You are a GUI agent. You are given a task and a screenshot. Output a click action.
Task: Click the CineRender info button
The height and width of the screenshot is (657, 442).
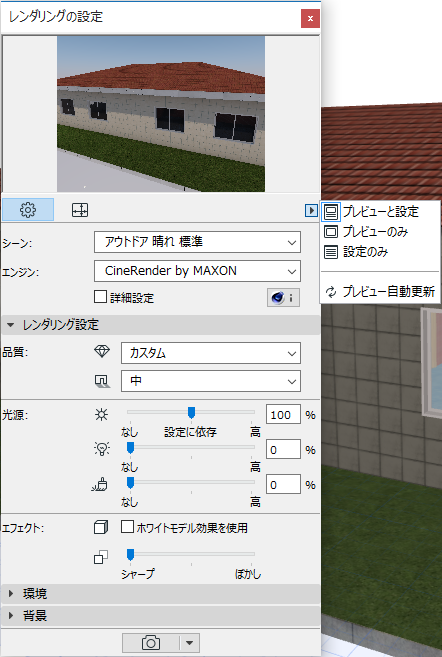pyautogui.click(x=283, y=298)
